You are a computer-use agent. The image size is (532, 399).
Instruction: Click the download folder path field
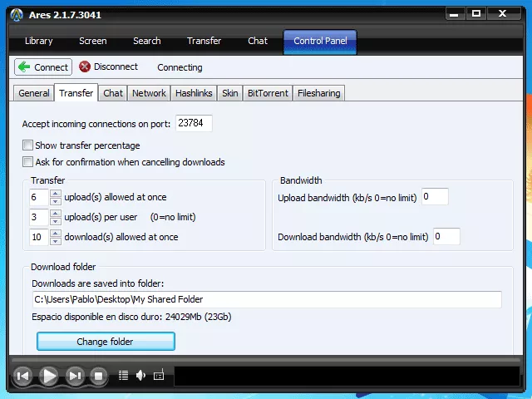267,299
